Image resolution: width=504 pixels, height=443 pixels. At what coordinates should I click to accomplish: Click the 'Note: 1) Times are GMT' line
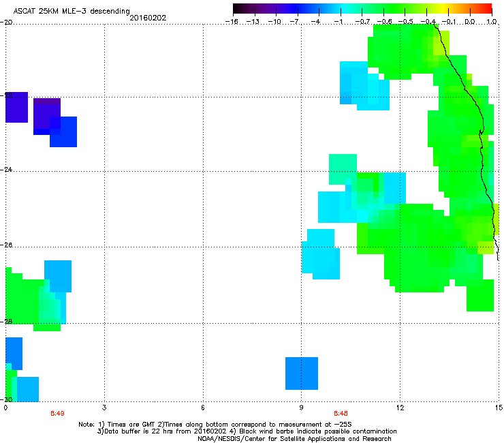tap(215, 425)
